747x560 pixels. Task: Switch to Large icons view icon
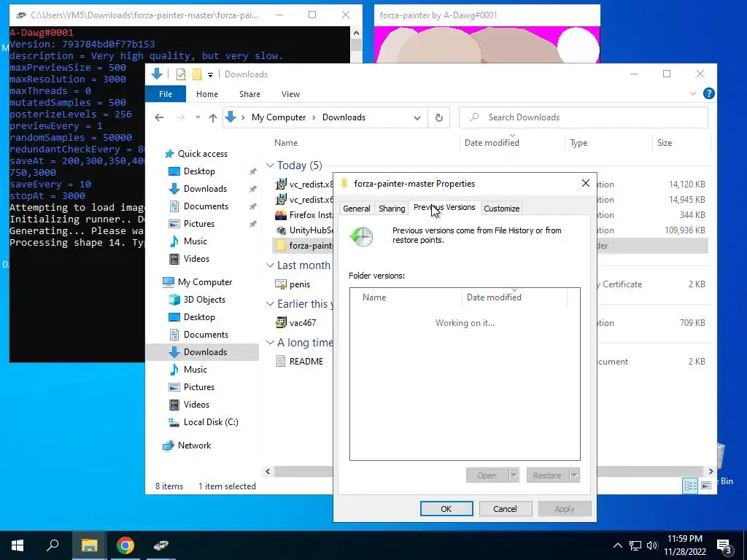point(706,485)
